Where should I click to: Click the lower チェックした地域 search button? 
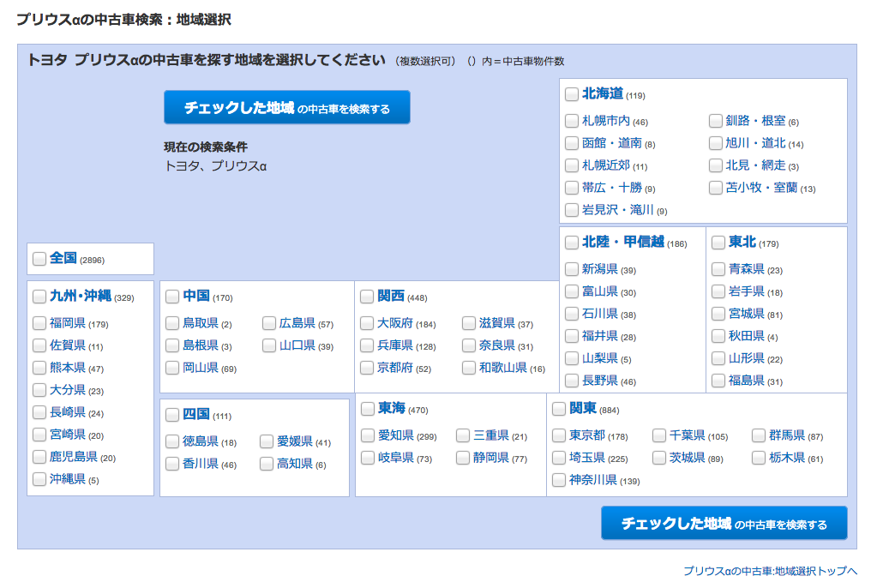pyautogui.click(x=724, y=523)
